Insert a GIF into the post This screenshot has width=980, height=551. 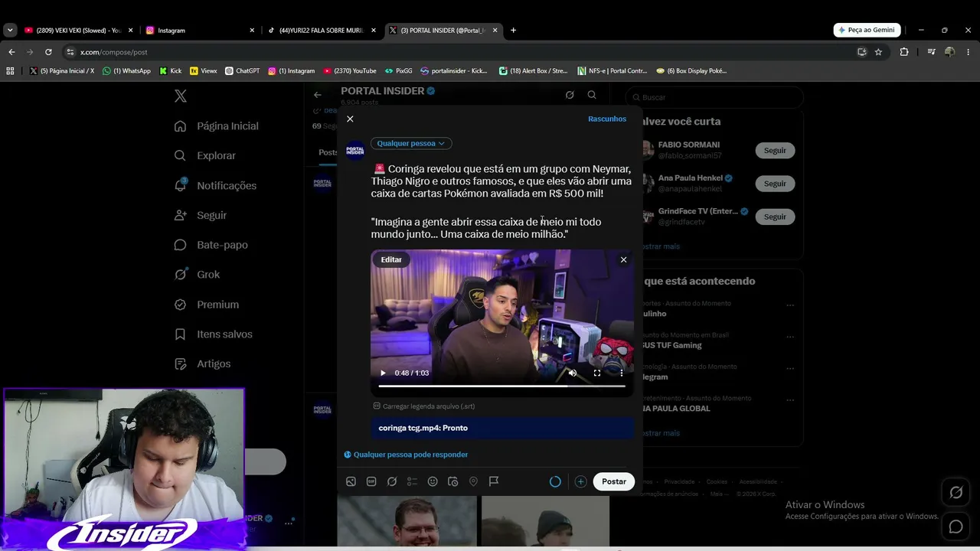pyautogui.click(x=371, y=481)
